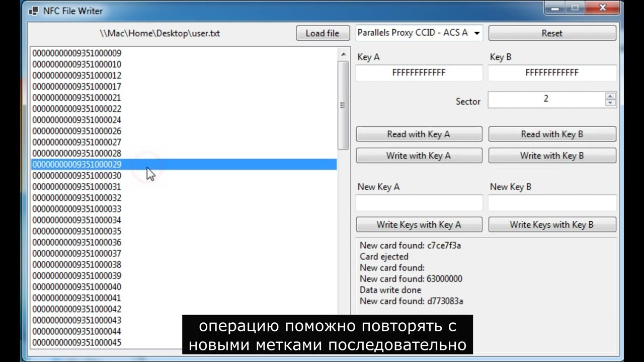Select row 00000000009351000043
This screenshot has height=362, width=644.
(184, 320)
